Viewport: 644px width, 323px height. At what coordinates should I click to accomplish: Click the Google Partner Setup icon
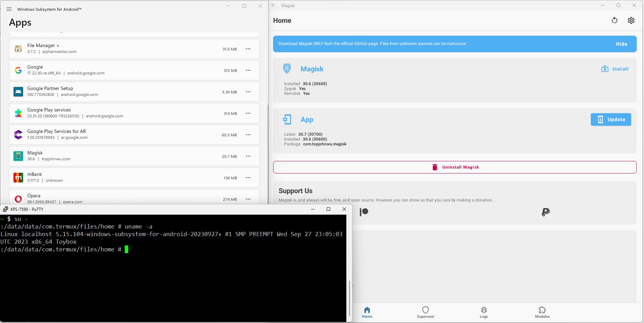[18, 92]
